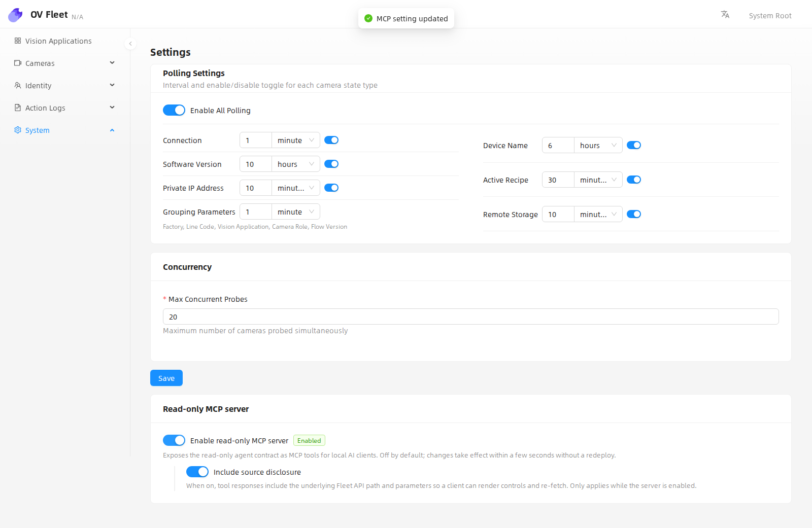This screenshot has height=528, width=812.
Task: Click the Polling Settings heading
Action: [x=194, y=73]
